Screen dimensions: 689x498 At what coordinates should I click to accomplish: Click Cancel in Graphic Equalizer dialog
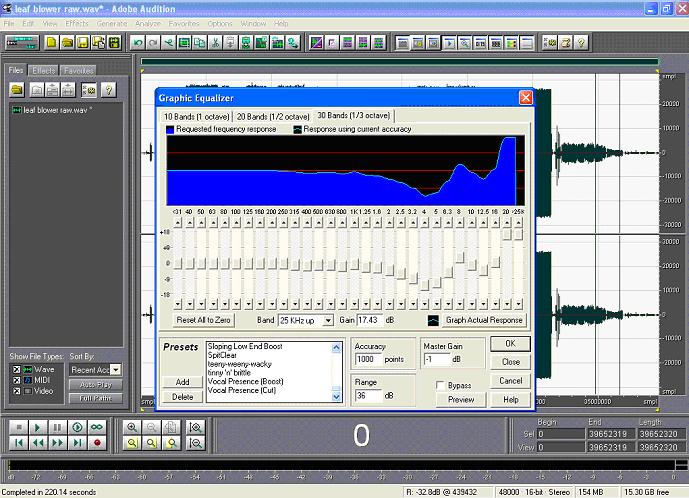pos(510,381)
